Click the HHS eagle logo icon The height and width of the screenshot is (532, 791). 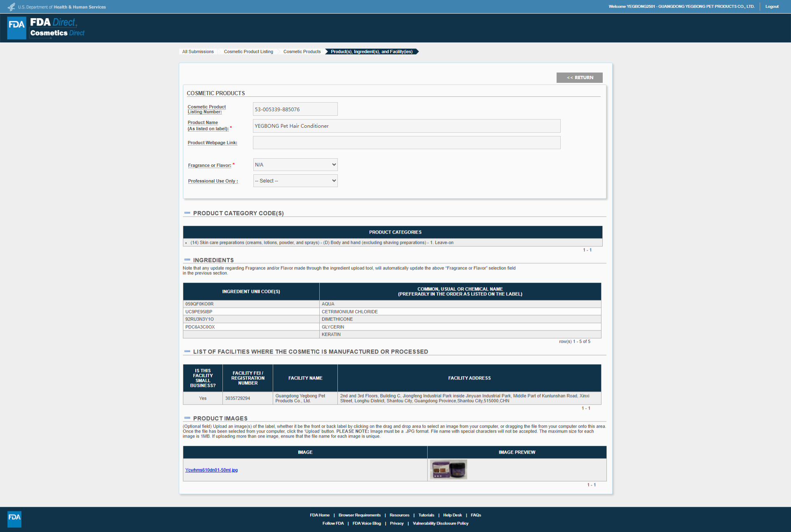12,7
